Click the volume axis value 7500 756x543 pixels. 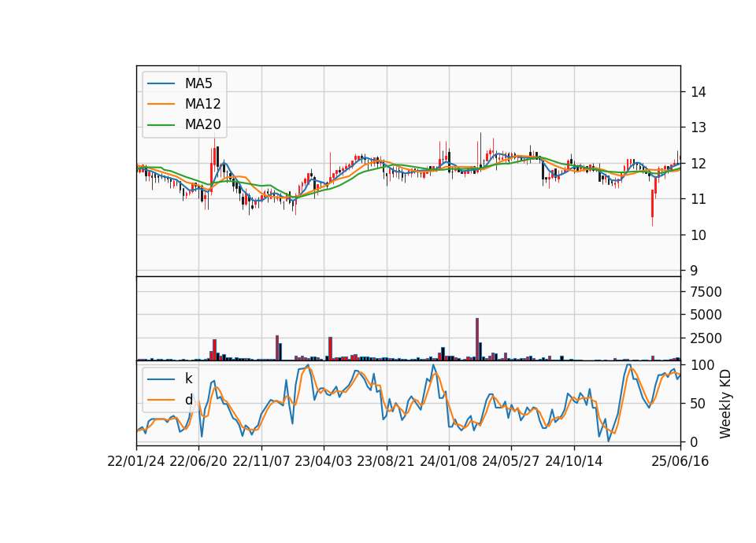click(x=706, y=292)
